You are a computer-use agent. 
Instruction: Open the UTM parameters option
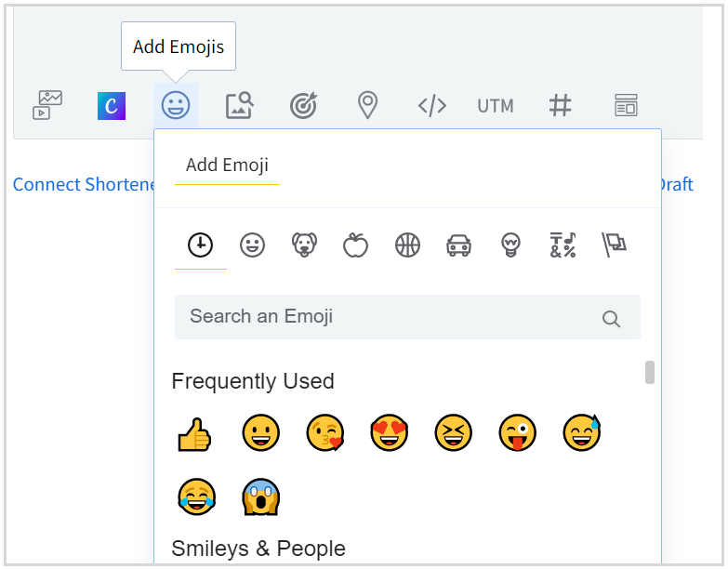pos(496,105)
